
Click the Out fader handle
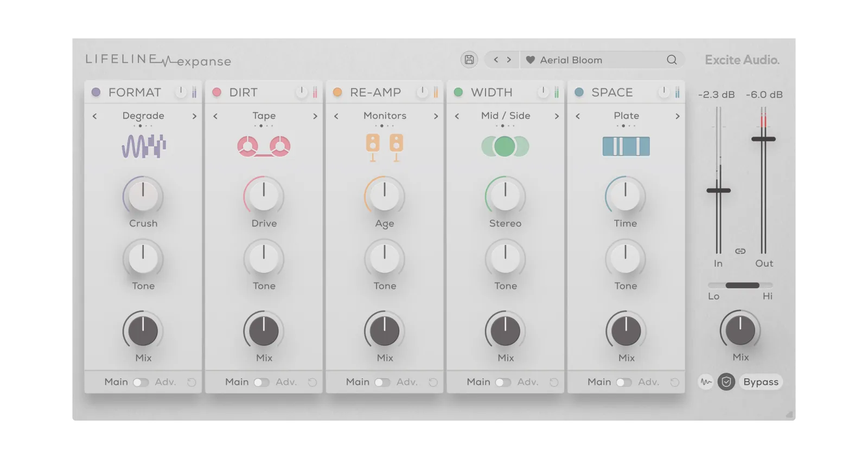[763, 139]
